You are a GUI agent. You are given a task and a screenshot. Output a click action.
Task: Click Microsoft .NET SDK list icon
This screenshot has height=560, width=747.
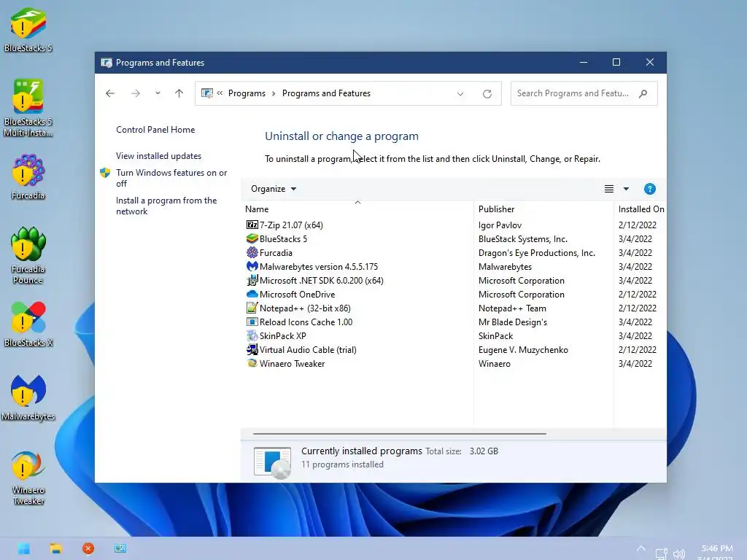point(252,281)
